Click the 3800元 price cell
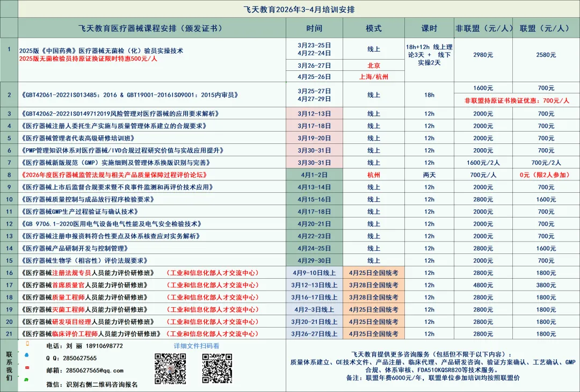Image resolution: width=580 pixels, height=392 pixels. pos(546,285)
